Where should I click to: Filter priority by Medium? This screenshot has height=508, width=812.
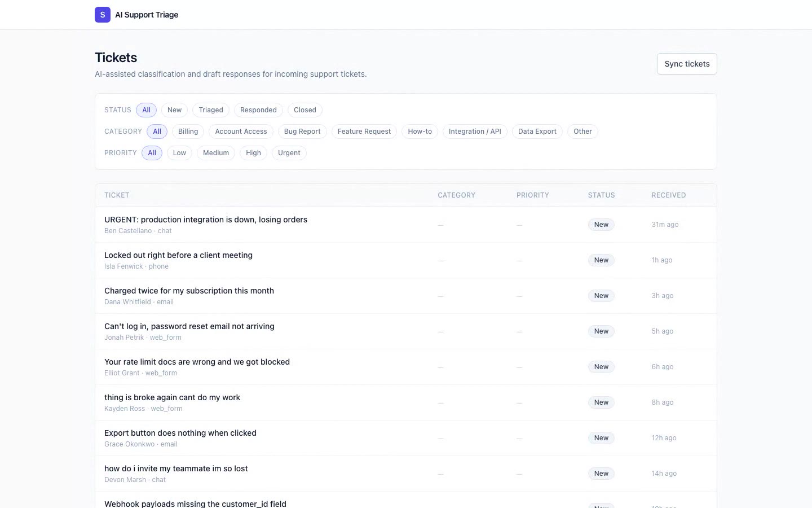[x=216, y=153]
